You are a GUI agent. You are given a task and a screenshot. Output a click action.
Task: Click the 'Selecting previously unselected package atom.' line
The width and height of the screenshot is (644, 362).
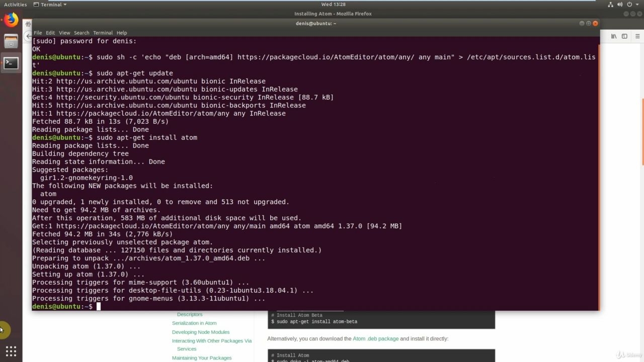[123, 242]
